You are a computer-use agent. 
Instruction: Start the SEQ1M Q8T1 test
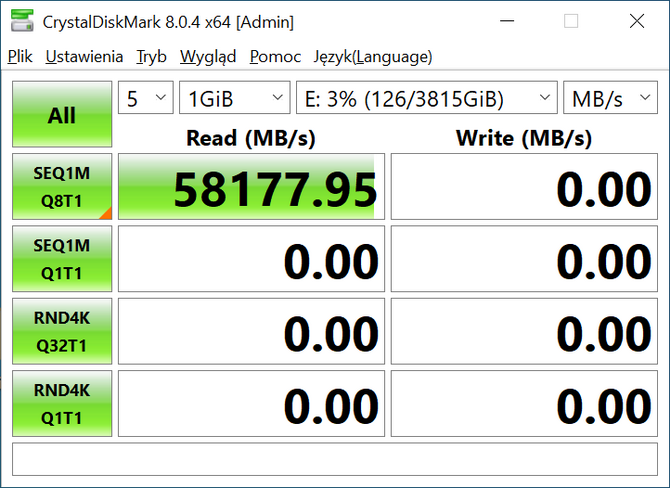tap(62, 186)
